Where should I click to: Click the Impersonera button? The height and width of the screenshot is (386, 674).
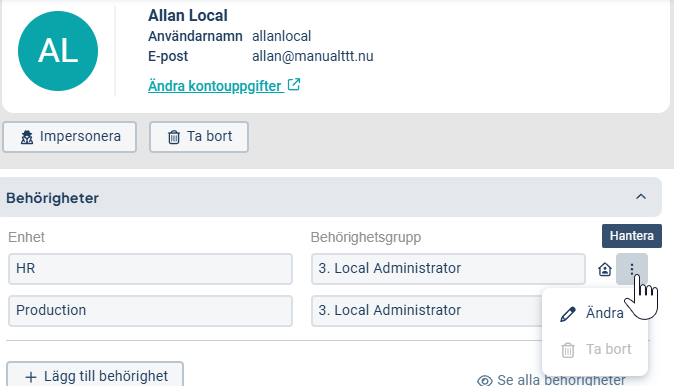70,137
